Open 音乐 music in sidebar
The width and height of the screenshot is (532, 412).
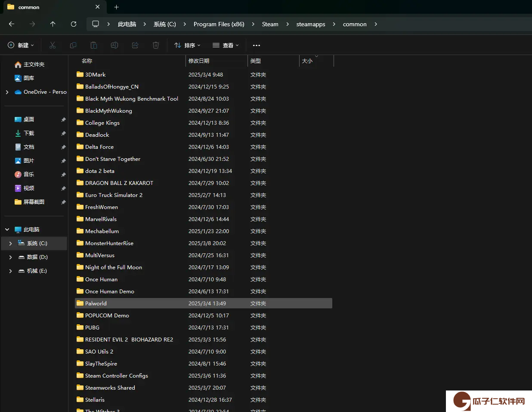(x=25, y=175)
